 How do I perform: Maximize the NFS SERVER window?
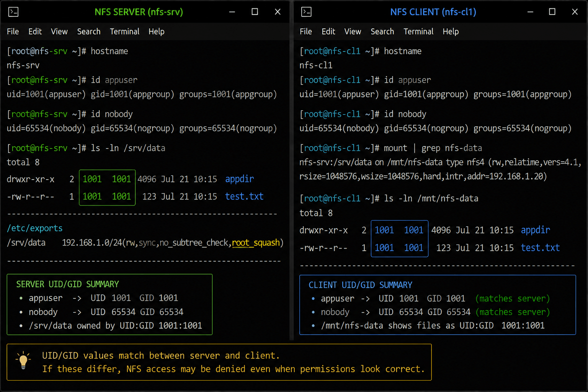coord(255,12)
